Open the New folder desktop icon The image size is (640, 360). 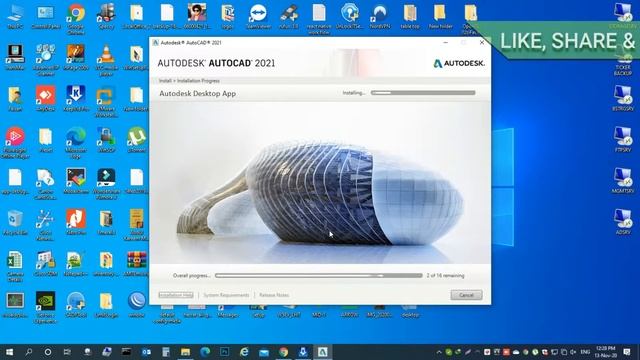coord(440,16)
